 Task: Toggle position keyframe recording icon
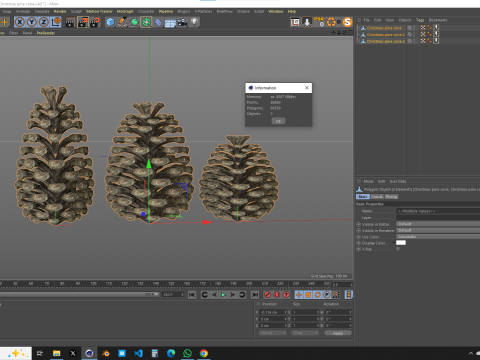299,295
